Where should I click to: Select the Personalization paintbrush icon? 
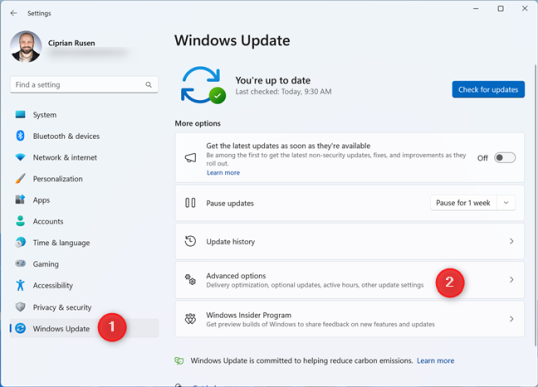[x=20, y=178]
